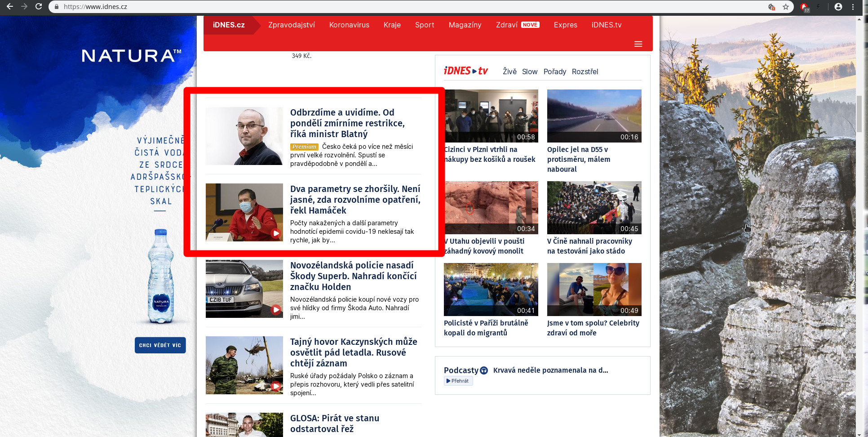
Task: Open the celebrity sea greetings video thumbnail
Action: pos(594,290)
